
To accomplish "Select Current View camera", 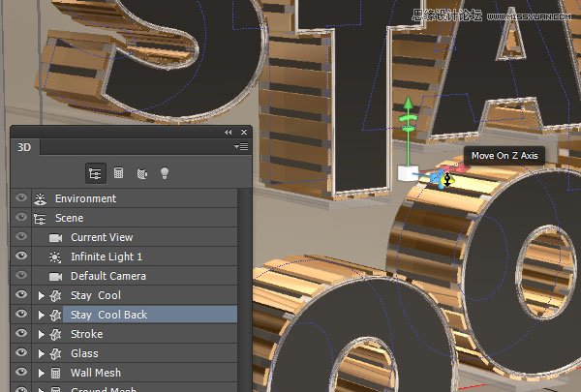I will [x=135, y=237].
